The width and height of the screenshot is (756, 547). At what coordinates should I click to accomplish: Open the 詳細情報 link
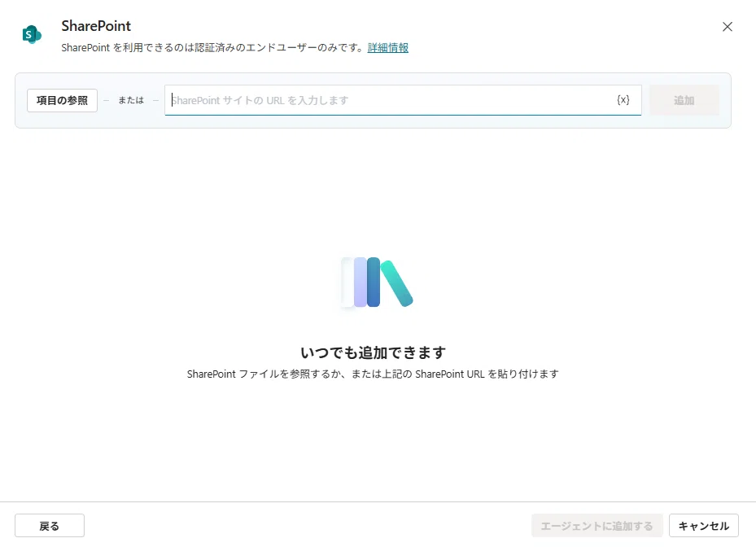pyautogui.click(x=387, y=48)
